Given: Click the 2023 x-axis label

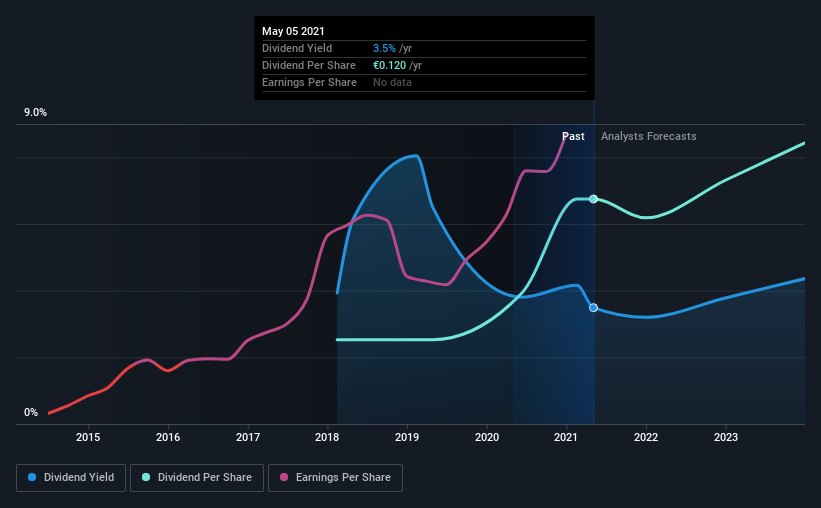Looking at the screenshot, I should (x=726, y=437).
